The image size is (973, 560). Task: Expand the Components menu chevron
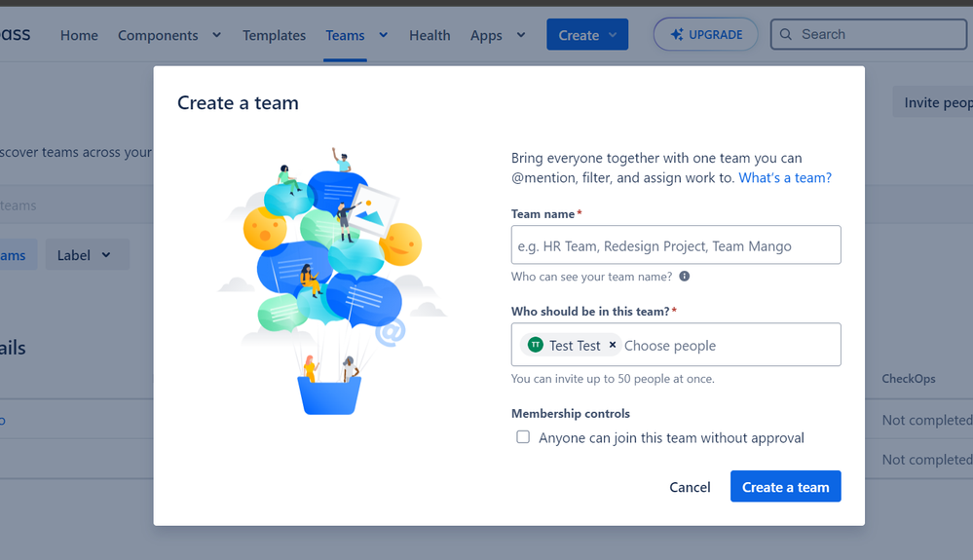click(x=216, y=35)
